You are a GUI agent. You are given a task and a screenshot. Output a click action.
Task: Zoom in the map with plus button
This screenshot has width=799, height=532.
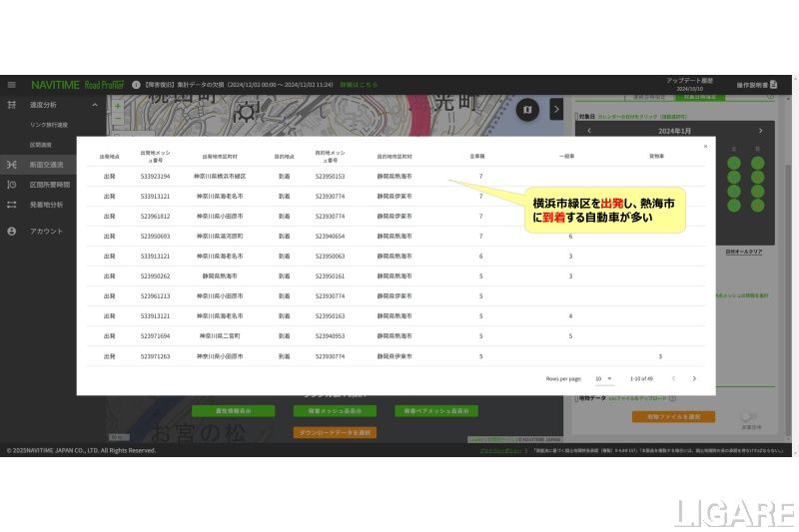[118, 105]
